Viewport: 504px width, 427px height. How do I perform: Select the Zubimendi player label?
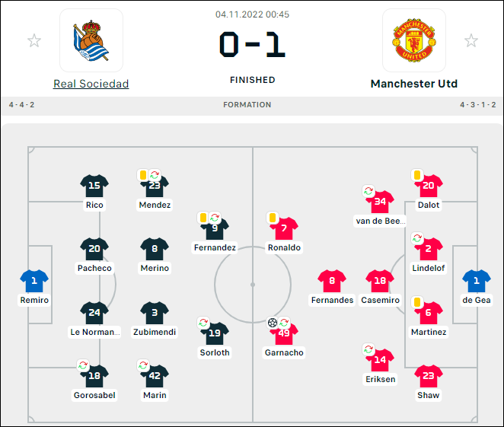(x=155, y=332)
